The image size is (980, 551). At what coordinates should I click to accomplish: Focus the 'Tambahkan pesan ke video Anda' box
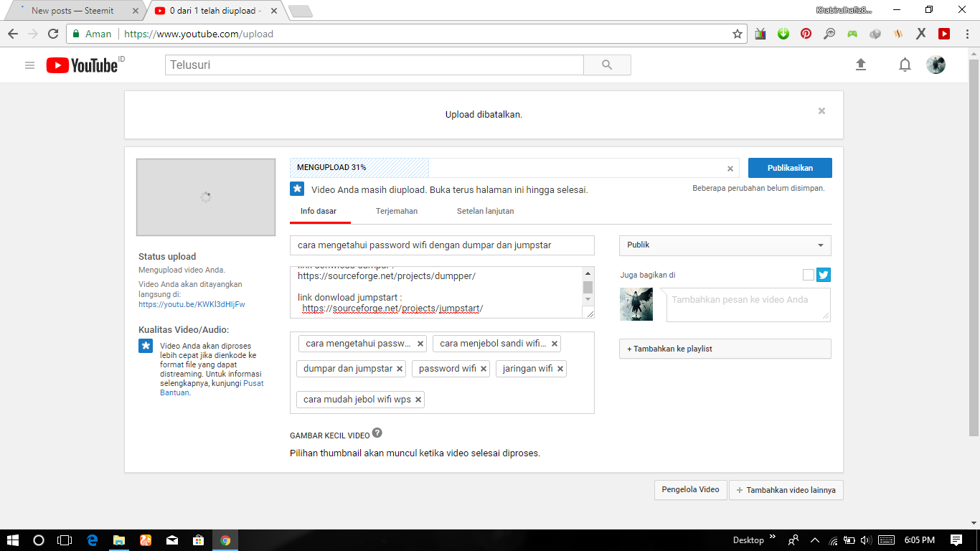748,305
